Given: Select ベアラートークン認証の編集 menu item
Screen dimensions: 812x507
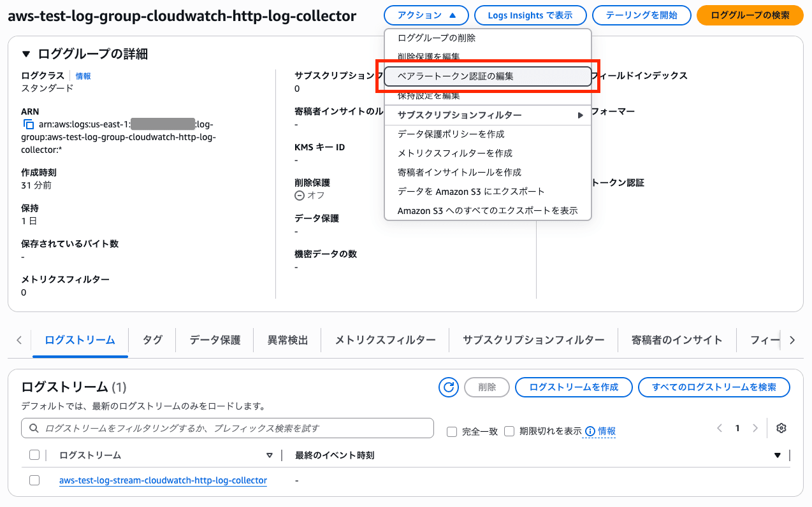Looking at the screenshot, I should click(488, 76).
